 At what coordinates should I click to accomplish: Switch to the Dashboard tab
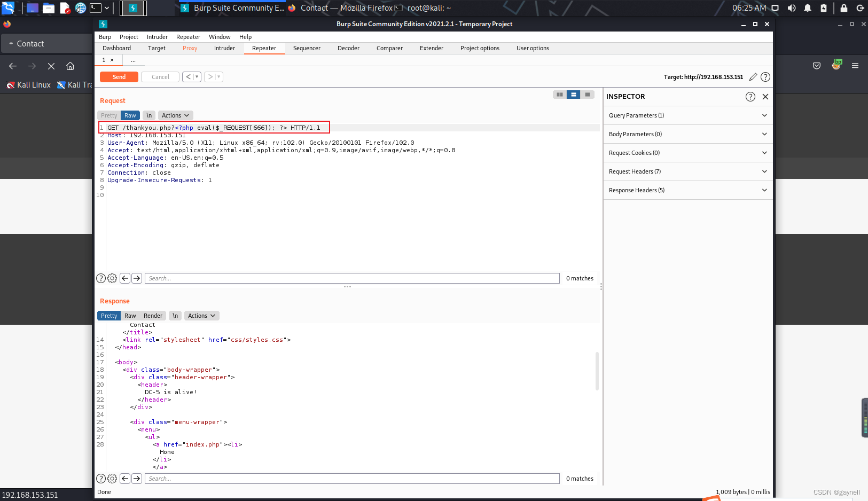116,48
